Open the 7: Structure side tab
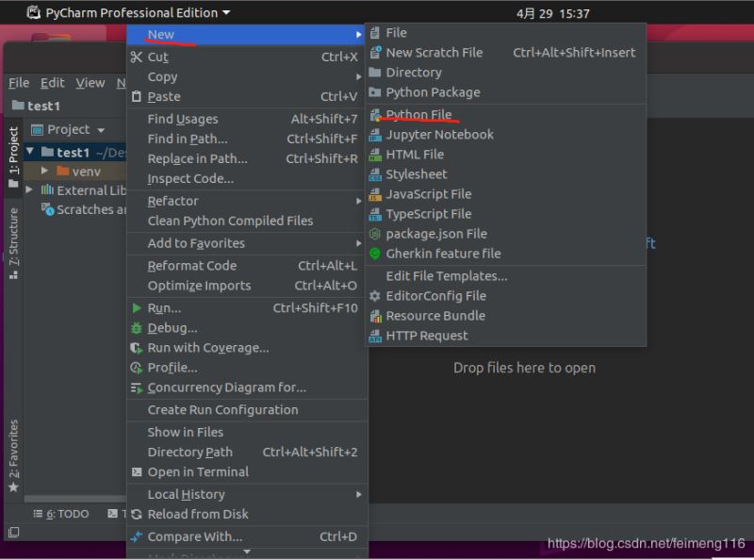 13,243
